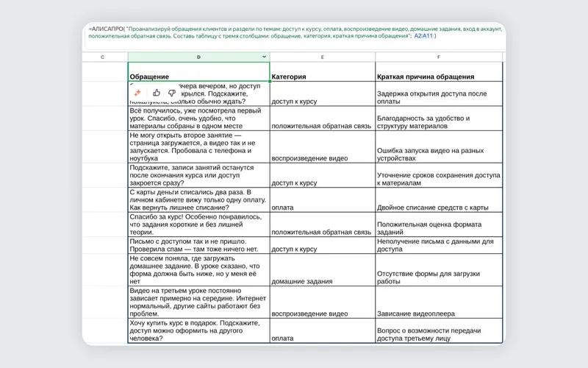The width and height of the screenshot is (588, 368).
Task: Select the 'Краткая причина обращения' header cell
Action: pyautogui.click(x=439, y=71)
